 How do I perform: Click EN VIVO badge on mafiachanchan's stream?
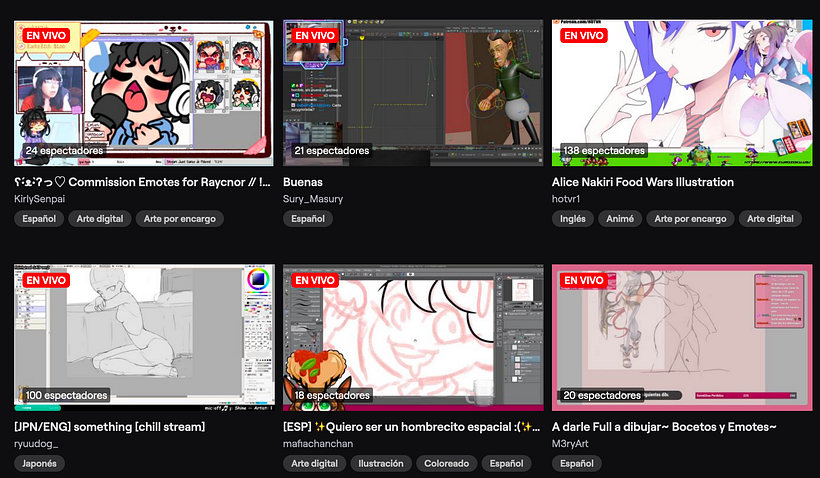315,280
